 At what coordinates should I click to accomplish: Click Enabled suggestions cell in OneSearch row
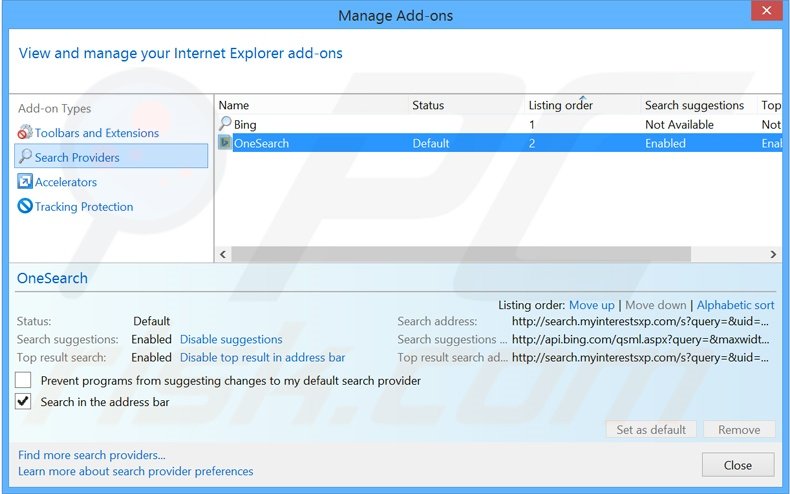665,143
